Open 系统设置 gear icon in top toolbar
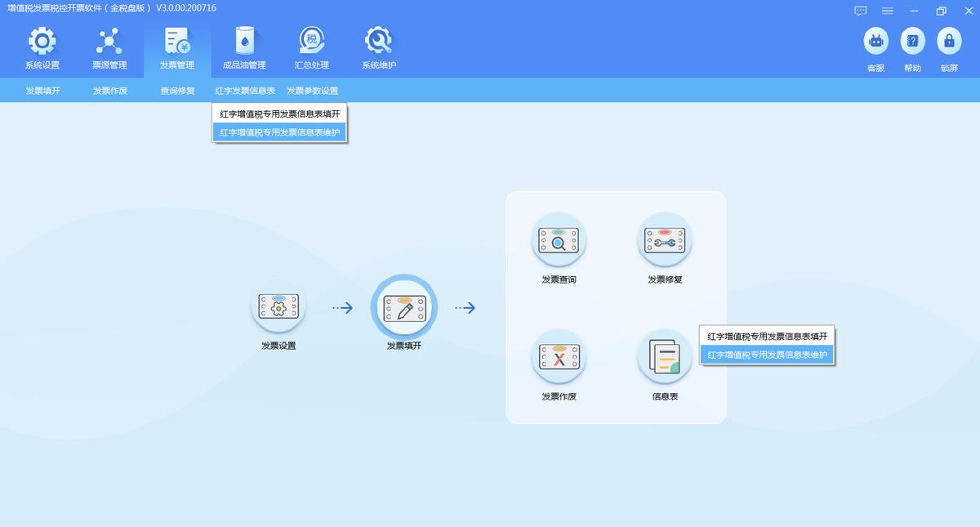Screen dimensions: 980x527 pos(42,41)
